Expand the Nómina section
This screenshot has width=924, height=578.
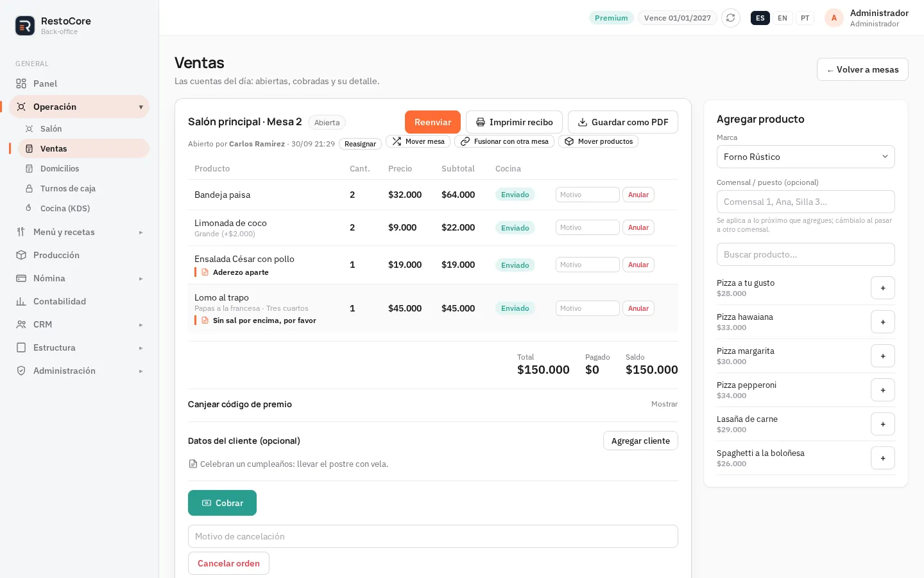80,278
